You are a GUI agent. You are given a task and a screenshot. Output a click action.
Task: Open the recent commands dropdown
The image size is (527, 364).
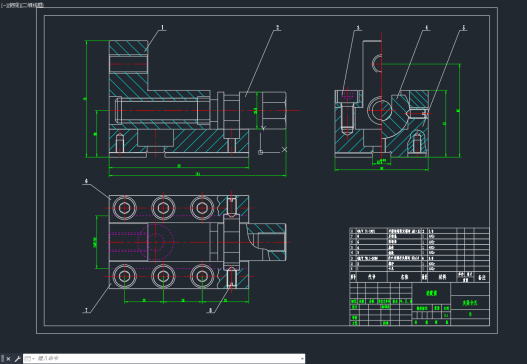pyautogui.click(x=30, y=359)
